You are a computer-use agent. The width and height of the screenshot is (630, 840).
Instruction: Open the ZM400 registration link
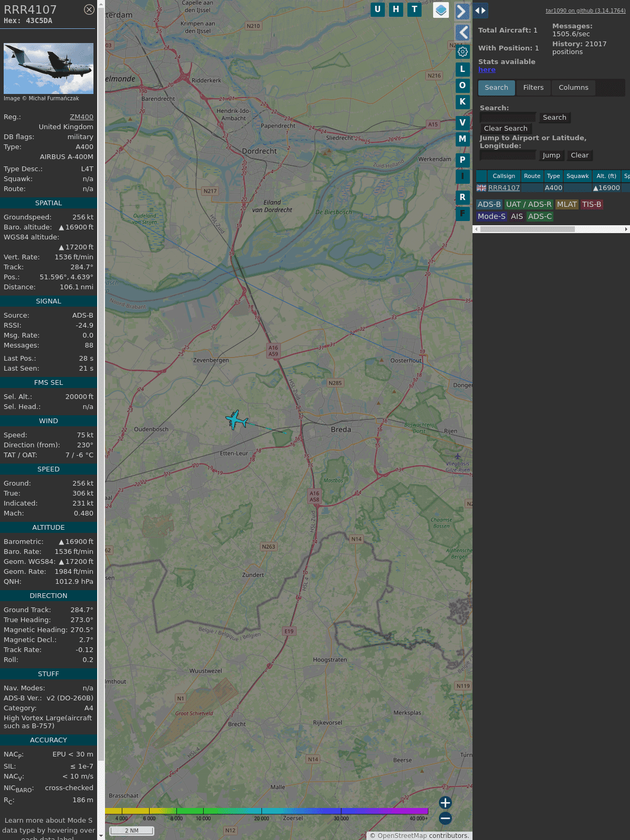(81, 117)
